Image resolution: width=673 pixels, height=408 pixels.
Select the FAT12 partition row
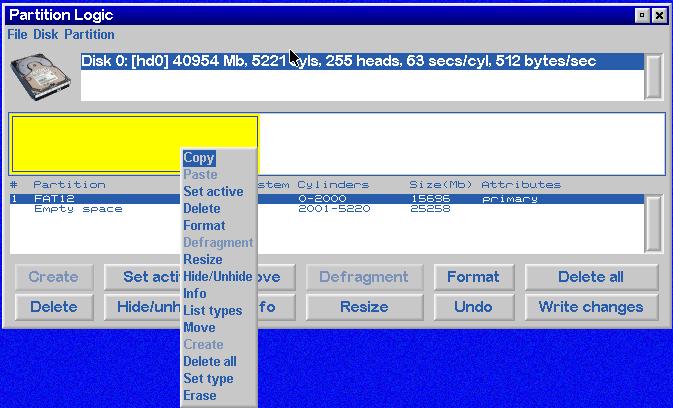tap(326, 199)
